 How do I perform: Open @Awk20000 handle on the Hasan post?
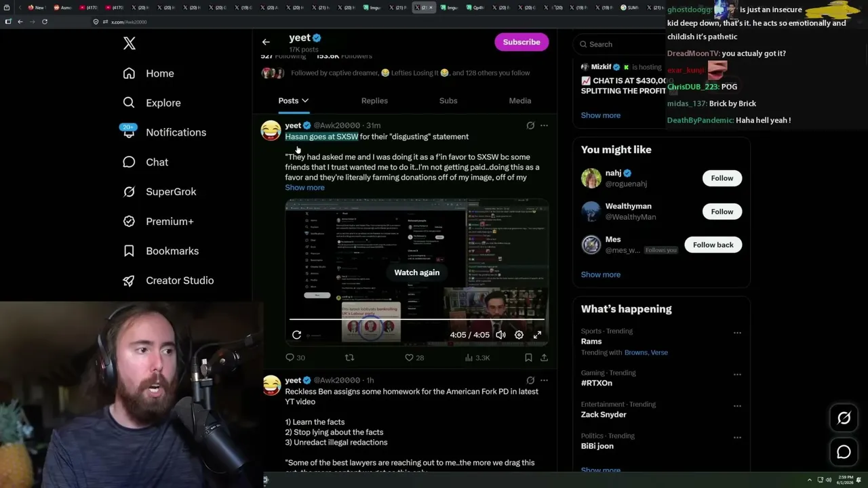point(337,125)
